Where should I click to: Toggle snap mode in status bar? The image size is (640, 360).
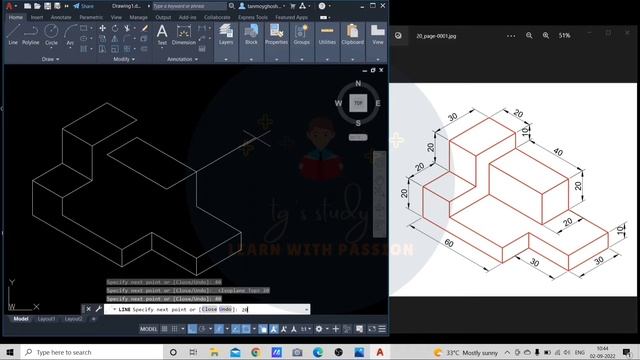pyautogui.click(x=174, y=329)
